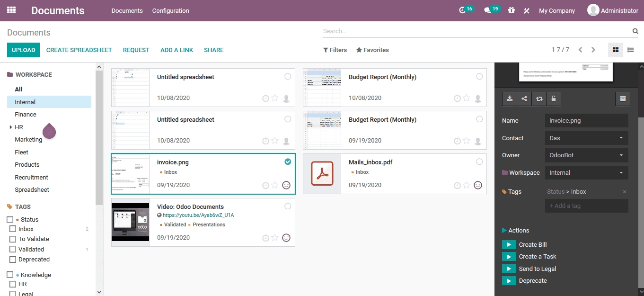Open the Contact dropdown showing Das
644x296 pixels.
coord(586,138)
